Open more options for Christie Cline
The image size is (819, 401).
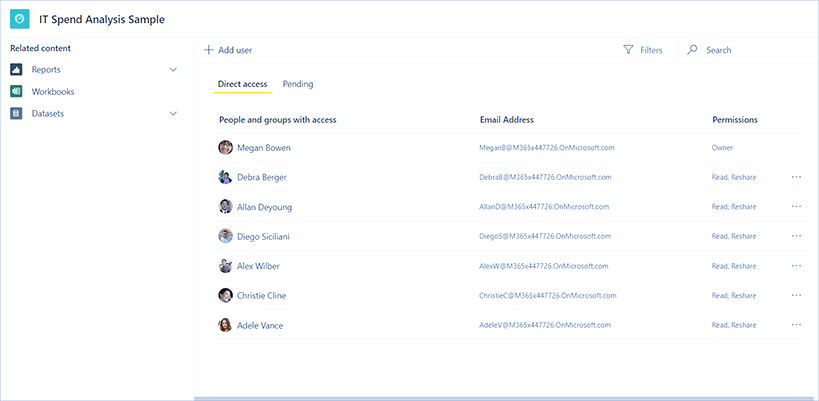click(796, 296)
